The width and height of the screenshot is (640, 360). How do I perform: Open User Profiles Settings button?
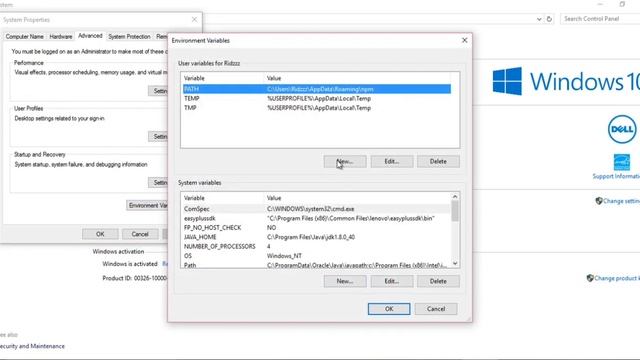(158, 136)
